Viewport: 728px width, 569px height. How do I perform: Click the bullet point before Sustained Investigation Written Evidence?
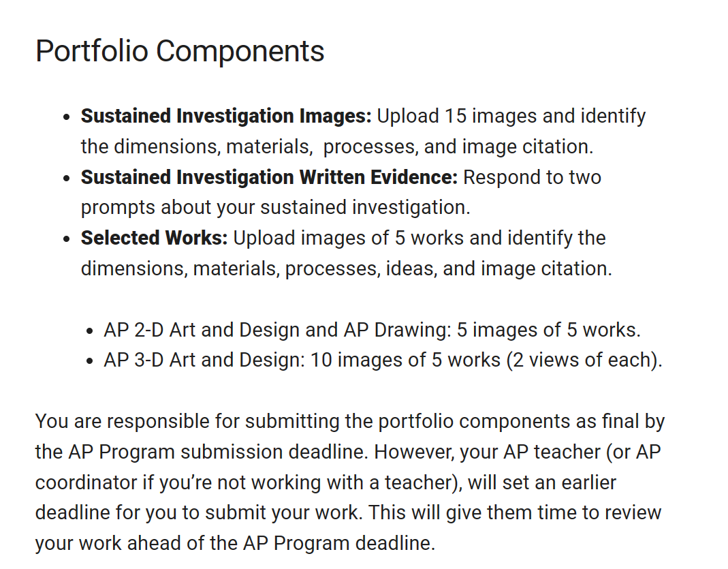66,179
